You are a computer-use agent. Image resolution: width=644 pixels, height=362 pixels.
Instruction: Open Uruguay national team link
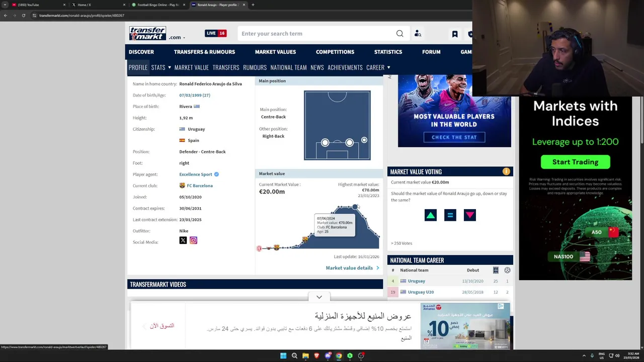pos(417,281)
